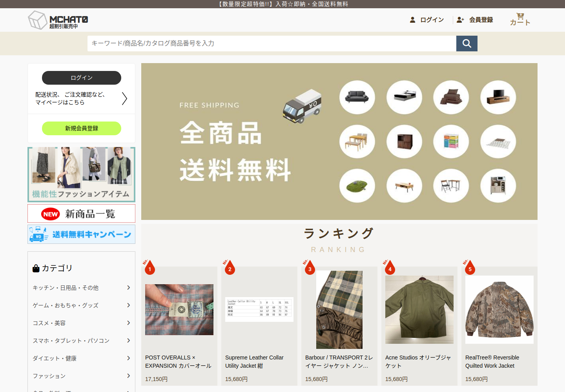Open the 送料無料キャンペーン banner

coord(82,234)
